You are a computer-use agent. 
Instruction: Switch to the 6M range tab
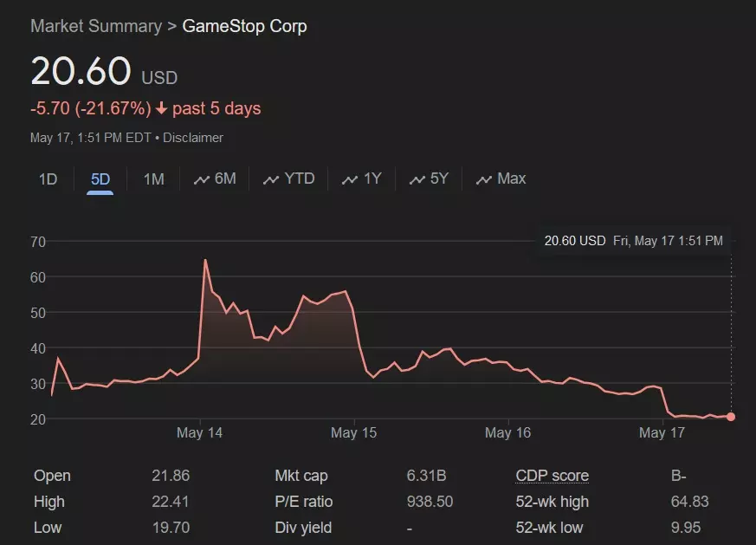[x=215, y=179]
